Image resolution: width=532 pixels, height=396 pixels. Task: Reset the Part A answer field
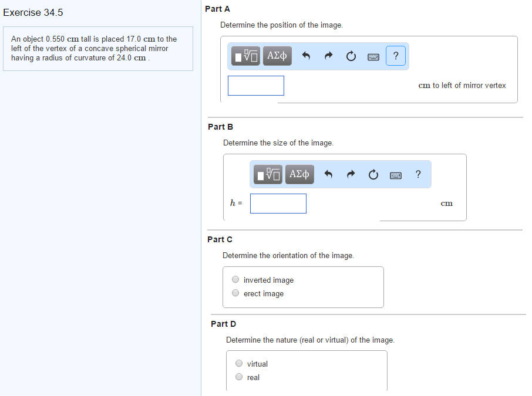click(x=351, y=56)
